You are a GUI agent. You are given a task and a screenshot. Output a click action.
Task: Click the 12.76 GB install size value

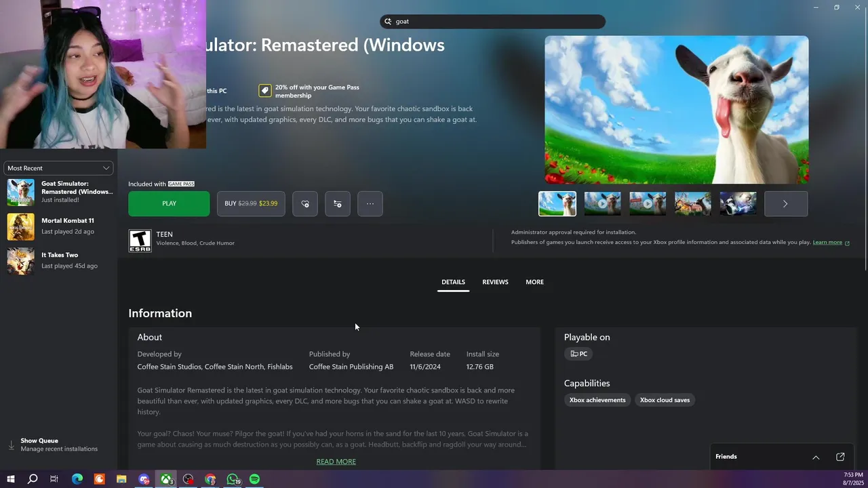tap(480, 367)
